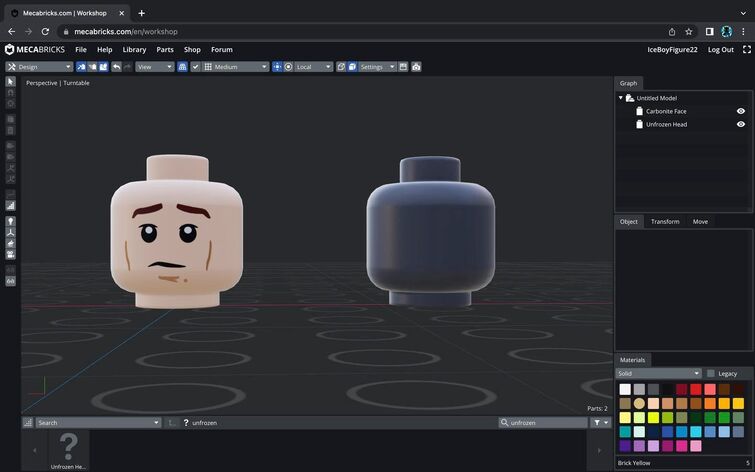Image resolution: width=755 pixels, height=472 pixels.
Task: Open a new Chrome tab
Action: coord(142,13)
